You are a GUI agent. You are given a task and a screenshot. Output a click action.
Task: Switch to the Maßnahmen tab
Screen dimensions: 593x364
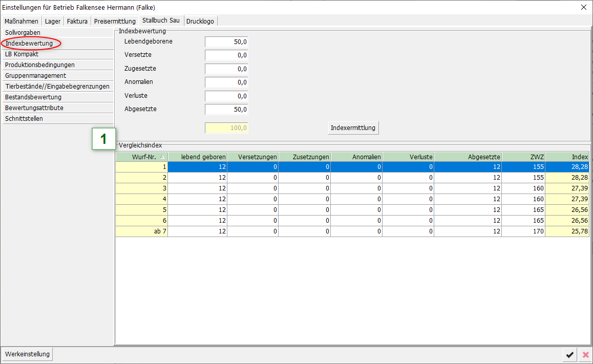[x=22, y=21]
